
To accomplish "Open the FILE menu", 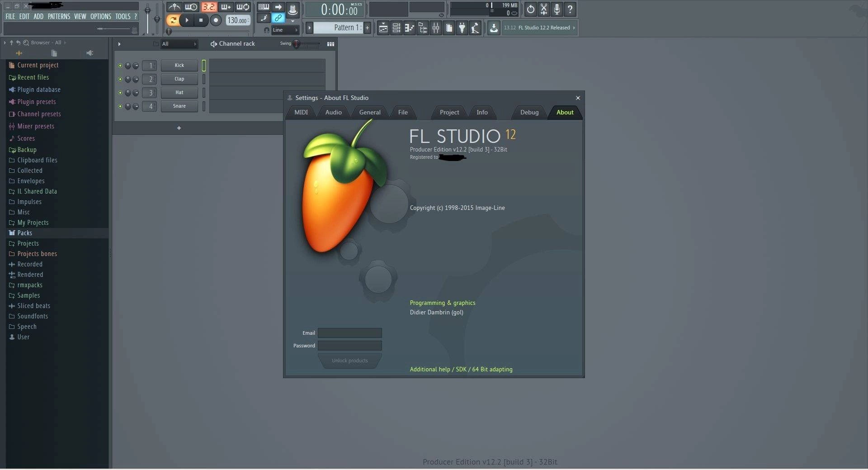I will point(10,16).
